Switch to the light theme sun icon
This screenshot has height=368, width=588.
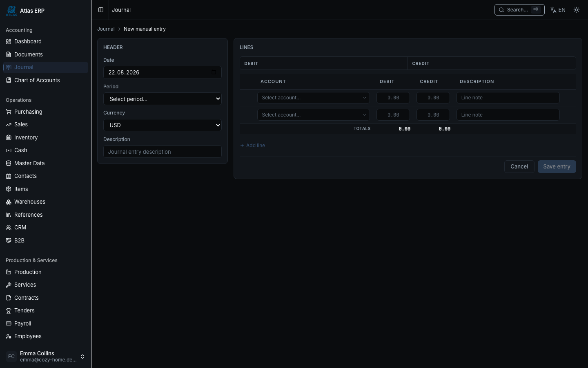(577, 10)
